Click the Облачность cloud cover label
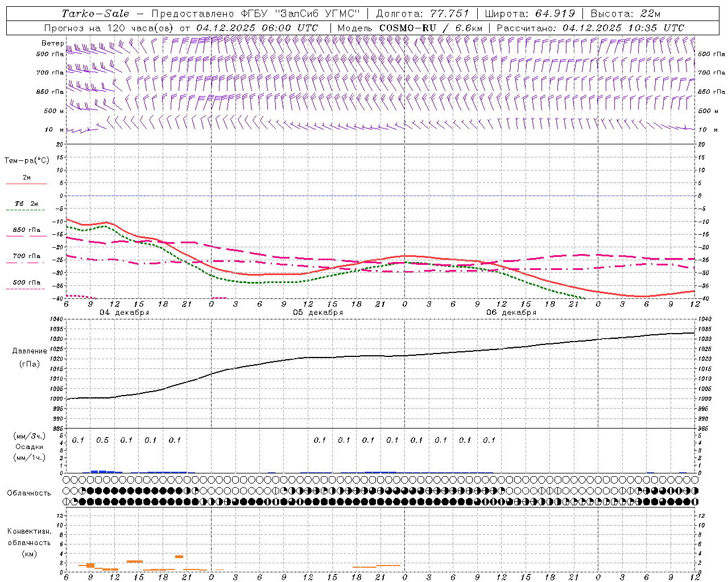Viewport: 728px width, 582px height. point(29,493)
